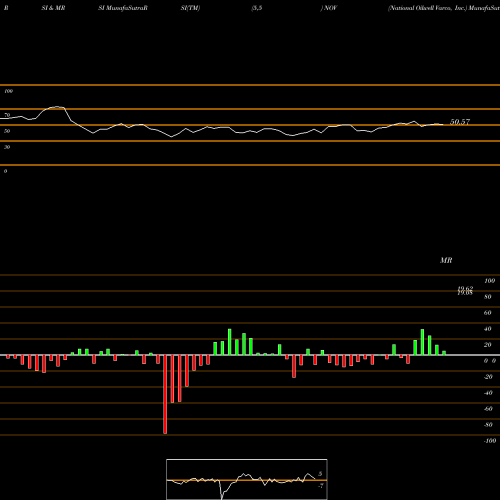The height and width of the screenshot is (500, 500).
Task: Click the RSI line peak above the 70 line
Action: [57, 107]
